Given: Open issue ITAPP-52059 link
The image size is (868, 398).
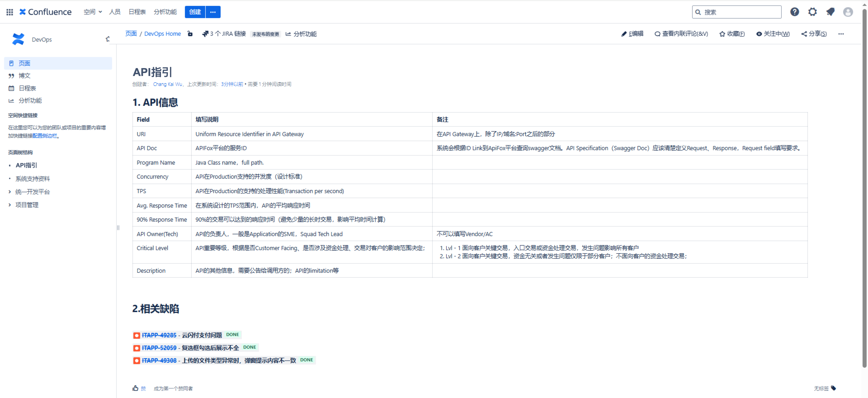Looking at the screenshot, I should pos(159,348).
